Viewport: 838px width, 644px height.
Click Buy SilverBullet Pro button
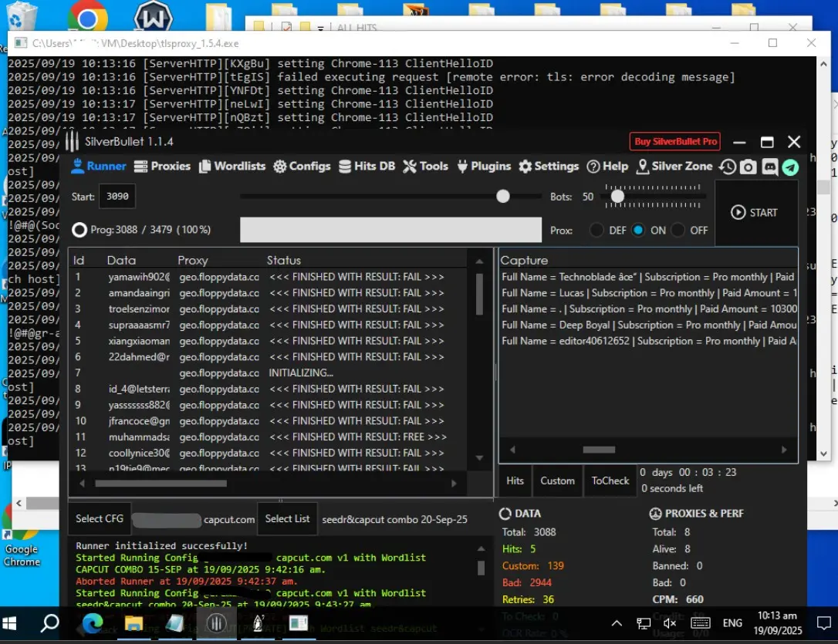(675, 141)
